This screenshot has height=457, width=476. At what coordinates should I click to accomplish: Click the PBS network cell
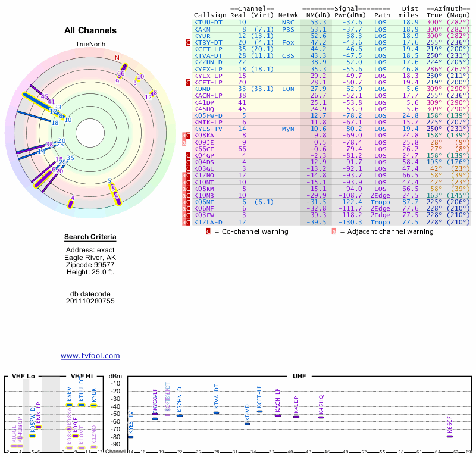288,29
